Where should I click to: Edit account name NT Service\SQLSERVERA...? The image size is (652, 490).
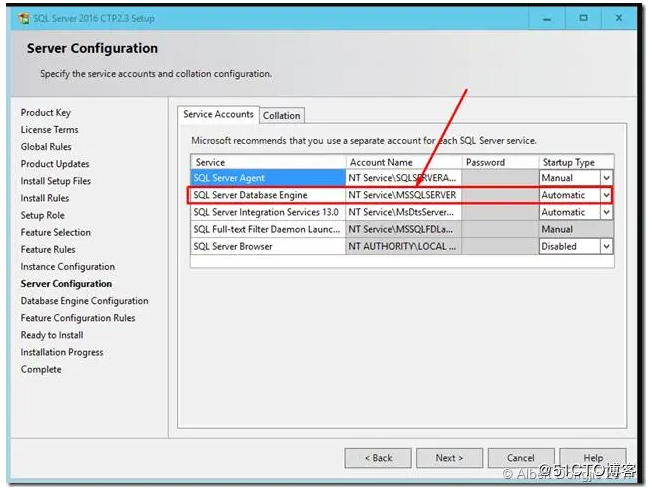tap(403, 178)
